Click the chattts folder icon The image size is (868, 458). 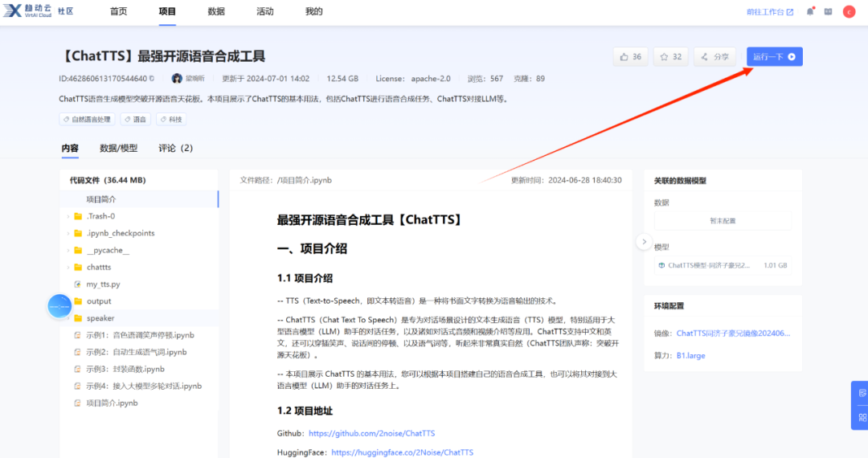pyautogui.click(x=78, y=267)
